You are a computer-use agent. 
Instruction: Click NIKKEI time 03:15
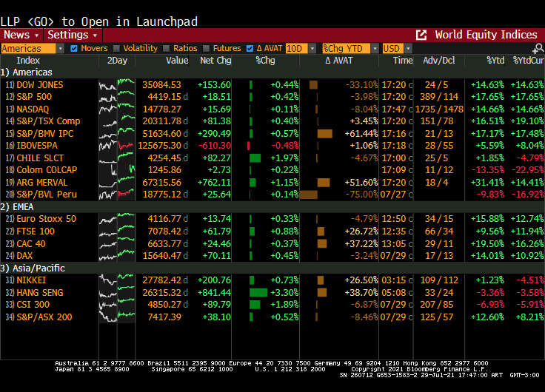394,280
